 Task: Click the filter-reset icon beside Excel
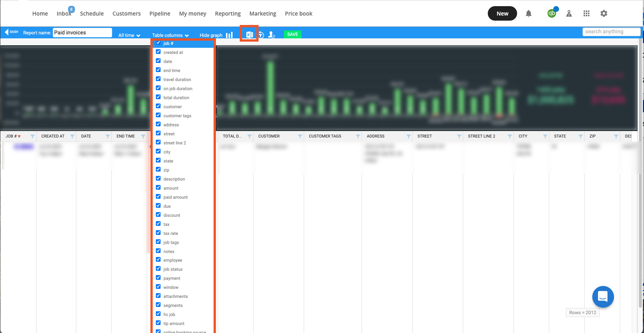[261, 35]
